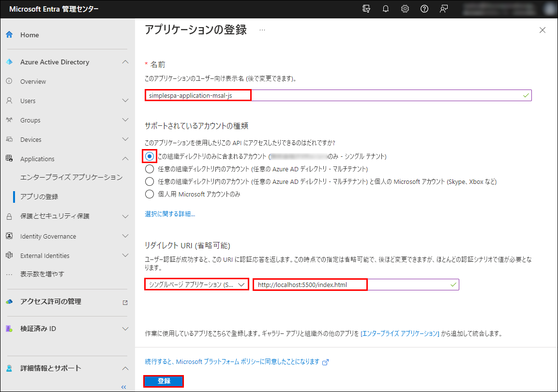Click the Home house icon
558x392 pixels.
coord(9,34)
